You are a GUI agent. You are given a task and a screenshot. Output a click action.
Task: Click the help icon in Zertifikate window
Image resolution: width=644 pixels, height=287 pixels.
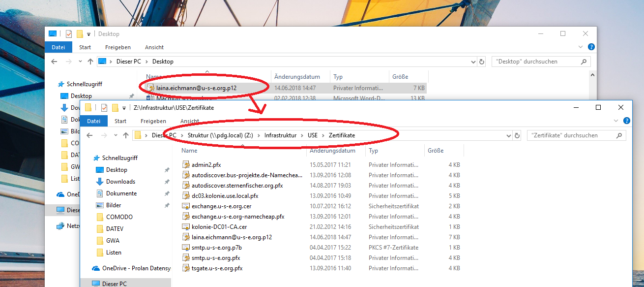point(627,121)
